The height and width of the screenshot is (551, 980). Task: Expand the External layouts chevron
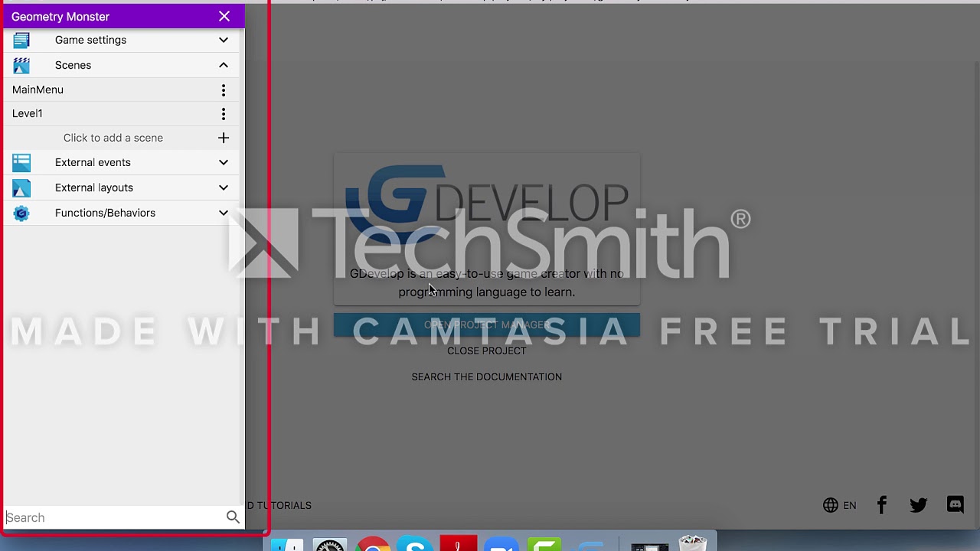pyautogui.click(x=224, y=187)
